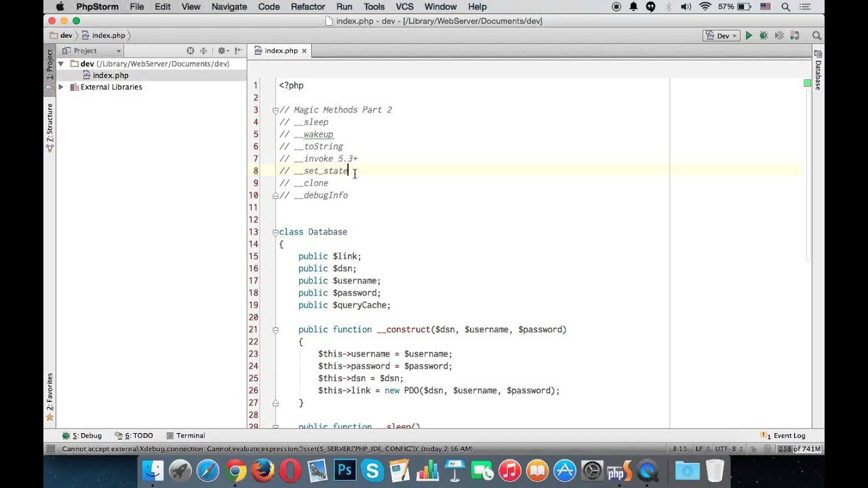Open the Navigate menu

coord(229,7)
